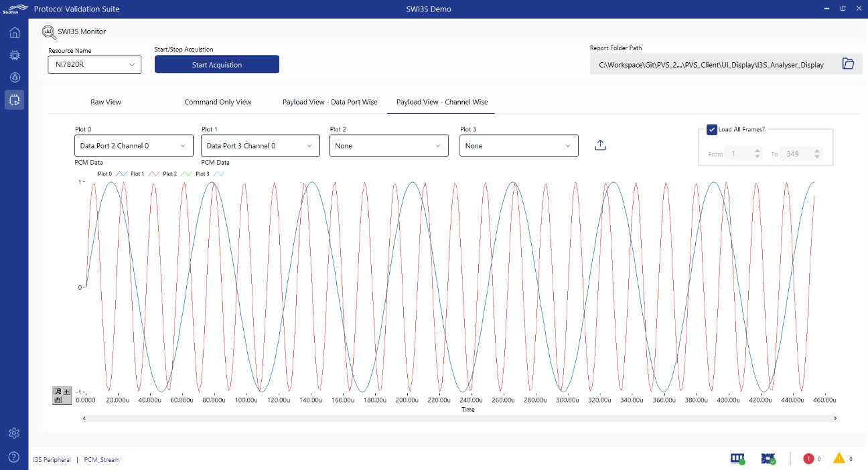
Task: Export the plot using the upload icon
Action: pos(600,145)
